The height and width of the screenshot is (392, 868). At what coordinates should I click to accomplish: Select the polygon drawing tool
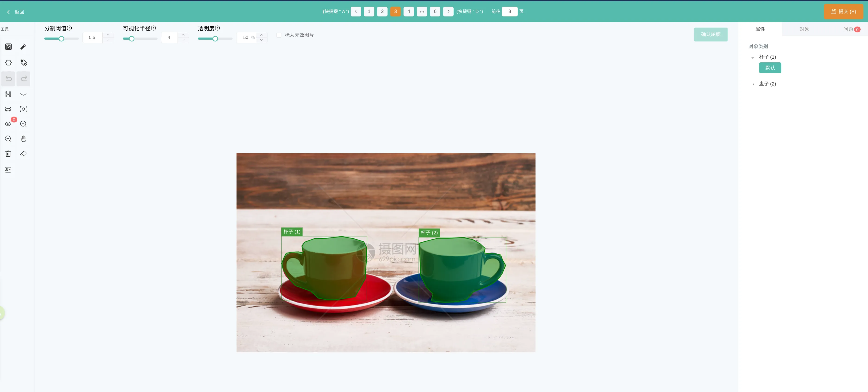pos(8,63)
